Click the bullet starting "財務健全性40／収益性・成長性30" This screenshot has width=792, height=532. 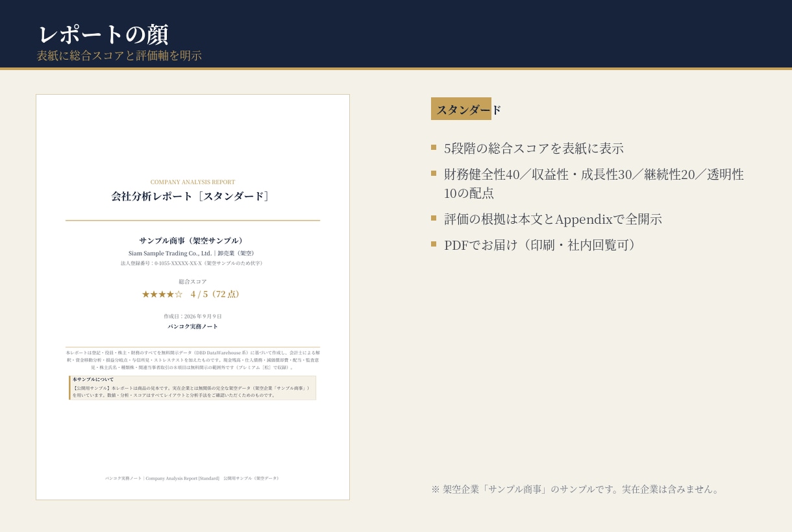[x=594, y=184]
